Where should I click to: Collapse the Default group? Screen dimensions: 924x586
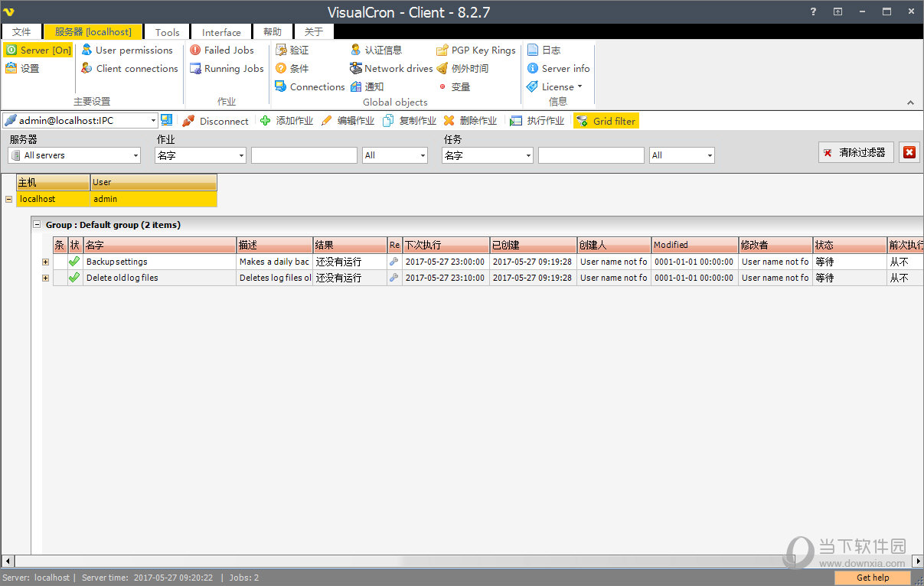[36, 225]
